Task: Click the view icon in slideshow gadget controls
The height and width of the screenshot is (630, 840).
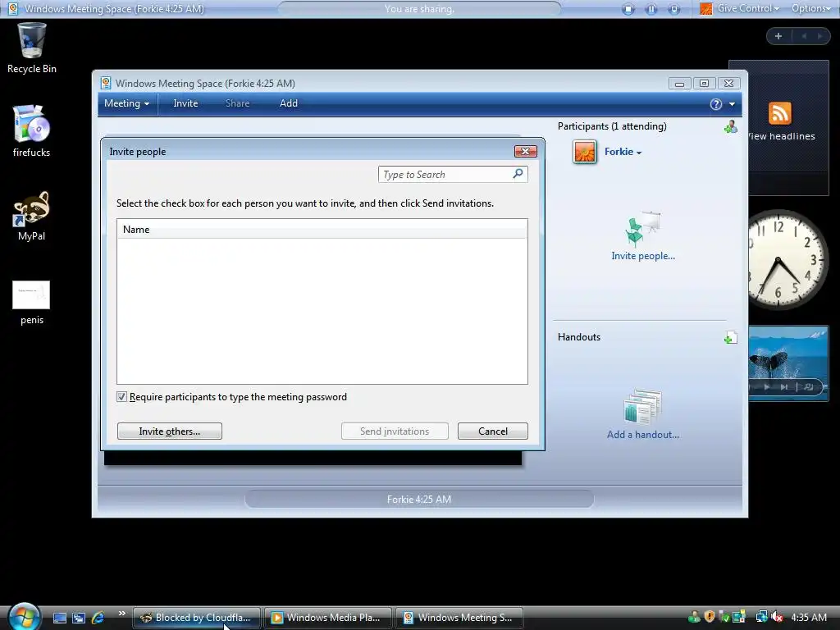Action: click(808, 387)
